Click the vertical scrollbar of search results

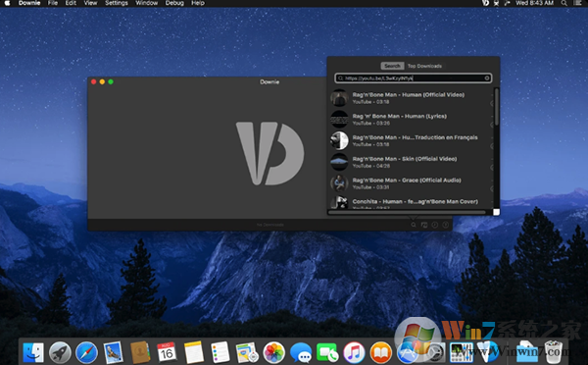[x=497, y=107]
